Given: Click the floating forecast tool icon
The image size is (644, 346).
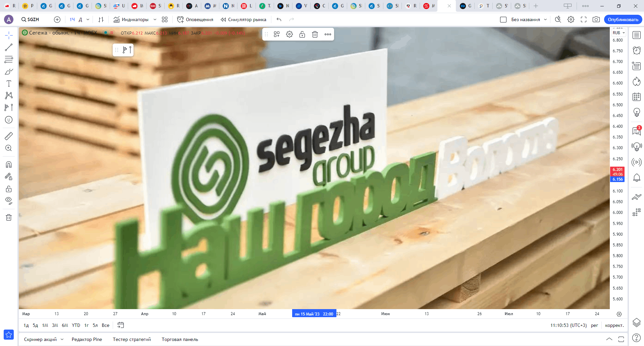Looking at the screenshot, I should pos(127,50).
